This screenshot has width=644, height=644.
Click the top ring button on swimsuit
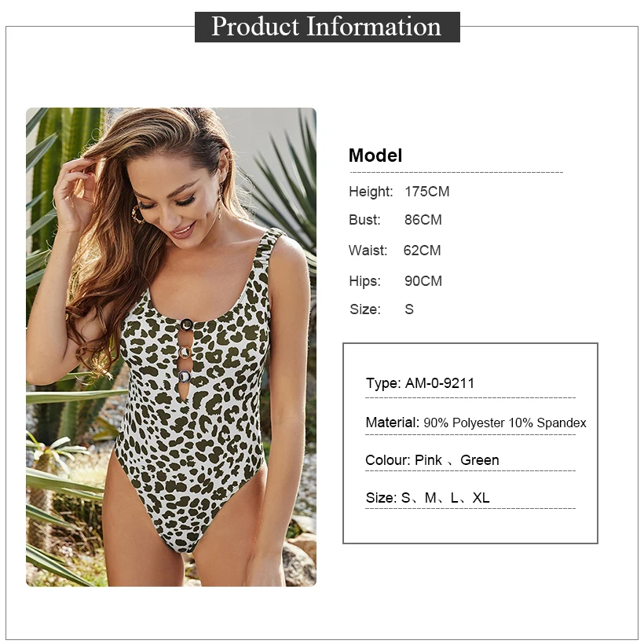[186, 325]
